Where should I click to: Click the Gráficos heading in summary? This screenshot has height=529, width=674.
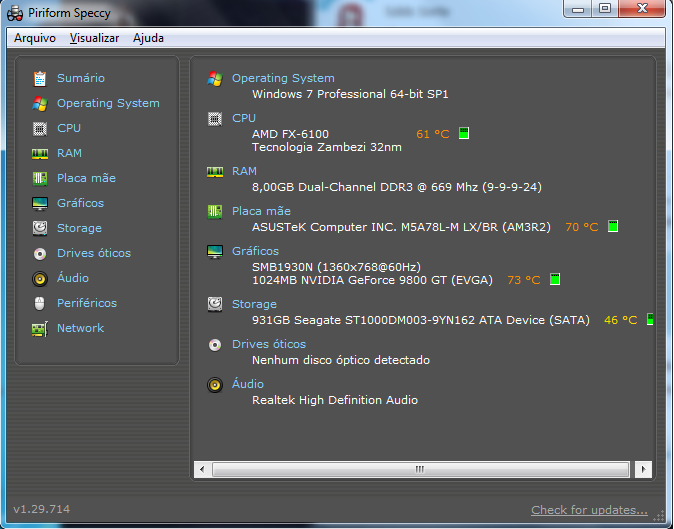255,251
